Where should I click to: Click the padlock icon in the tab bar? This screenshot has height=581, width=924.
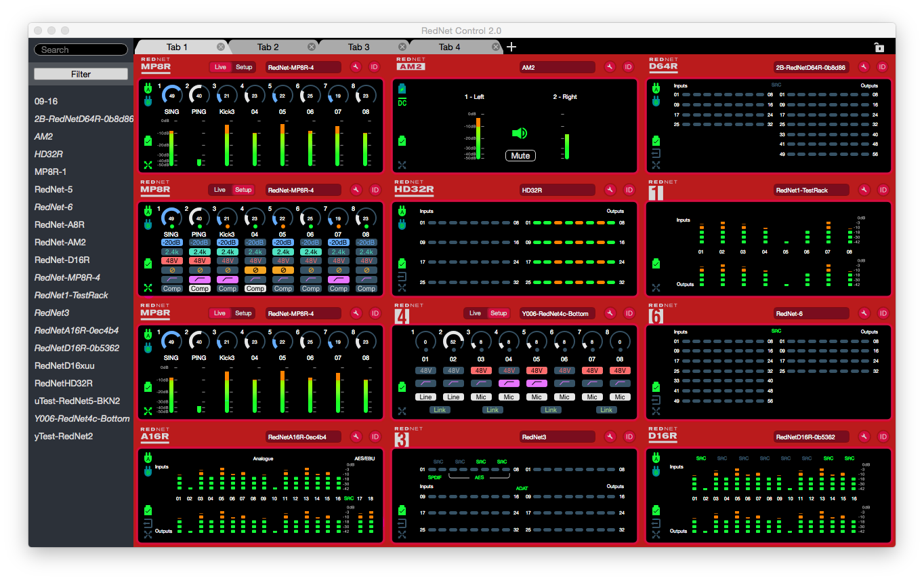[879, 47]
